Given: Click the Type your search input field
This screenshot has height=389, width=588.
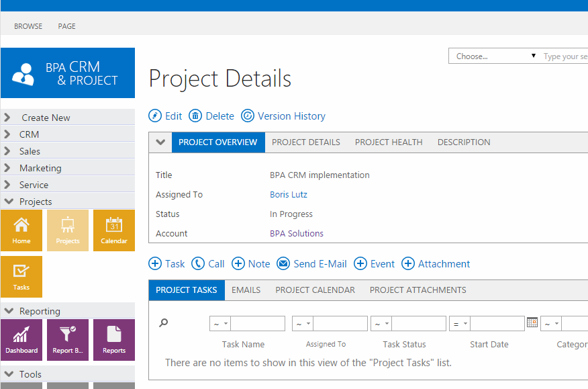Looking at the screenshot, I should point(565,56).
